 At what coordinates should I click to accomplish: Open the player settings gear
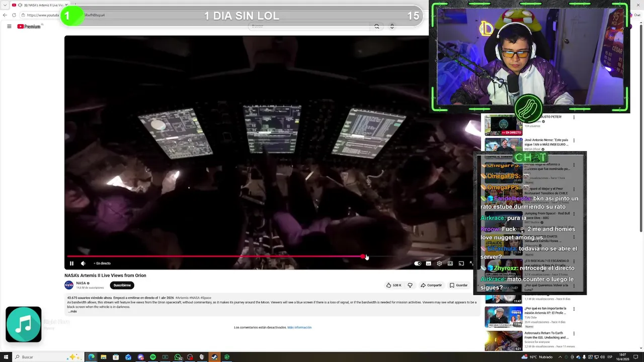(439, 263)
